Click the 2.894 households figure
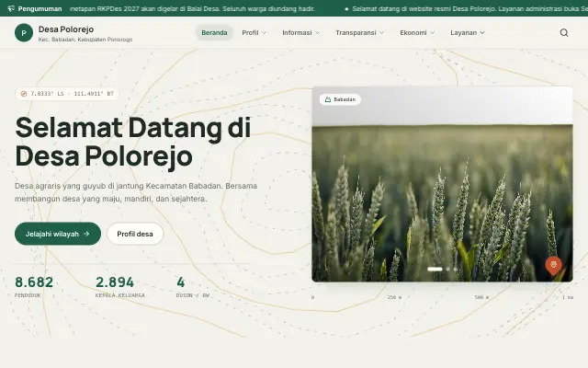 pyautogui.click(x=114, y=282)
